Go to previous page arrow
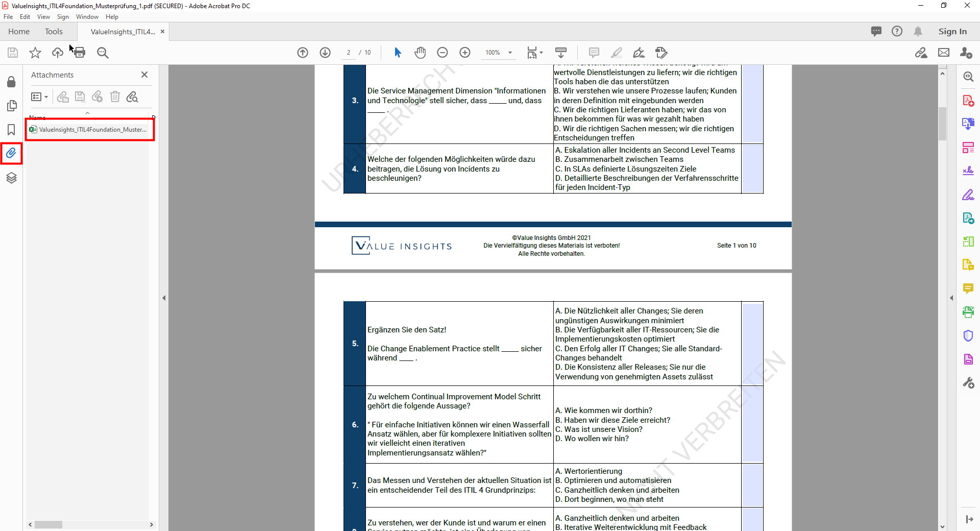The height and width of the screenshot is (531, 980). click(x=303, y=53)
